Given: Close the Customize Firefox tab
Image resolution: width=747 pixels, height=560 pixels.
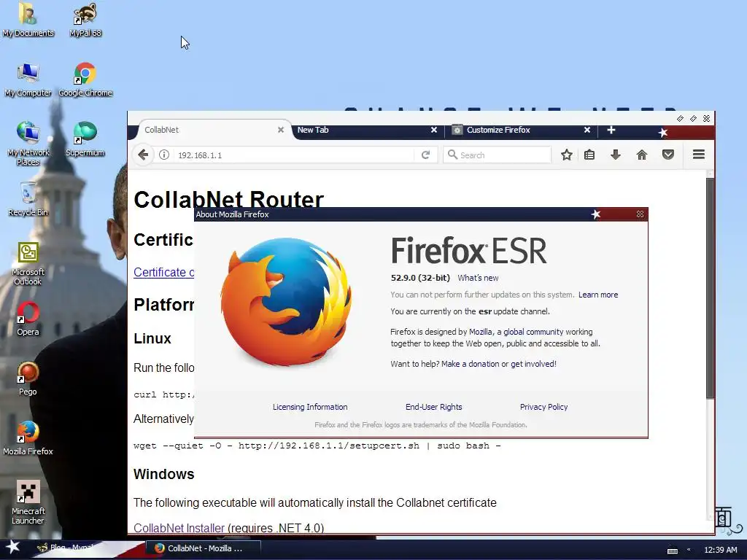Looking at the screenshot, I should coord(587,130).
